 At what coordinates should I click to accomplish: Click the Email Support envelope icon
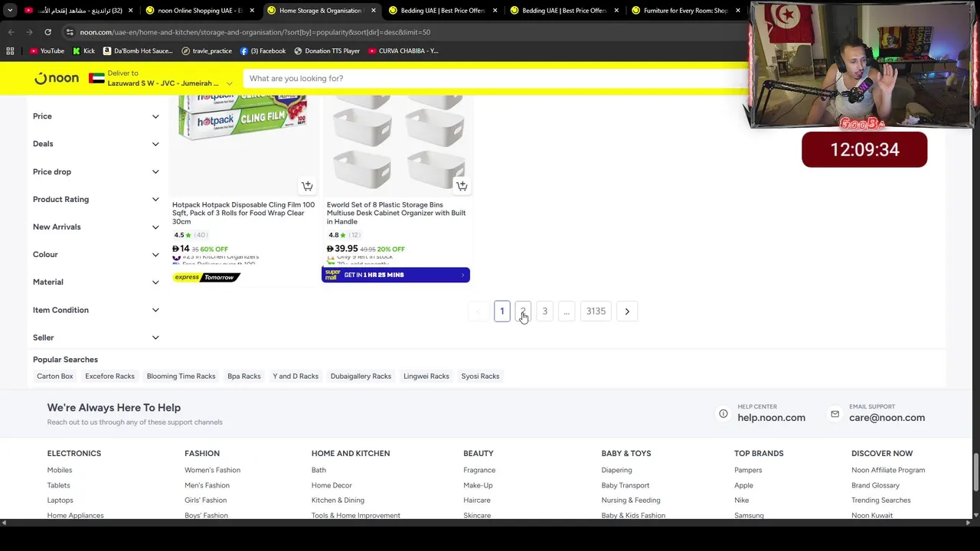pyautogui.click(x=835, y=414)
